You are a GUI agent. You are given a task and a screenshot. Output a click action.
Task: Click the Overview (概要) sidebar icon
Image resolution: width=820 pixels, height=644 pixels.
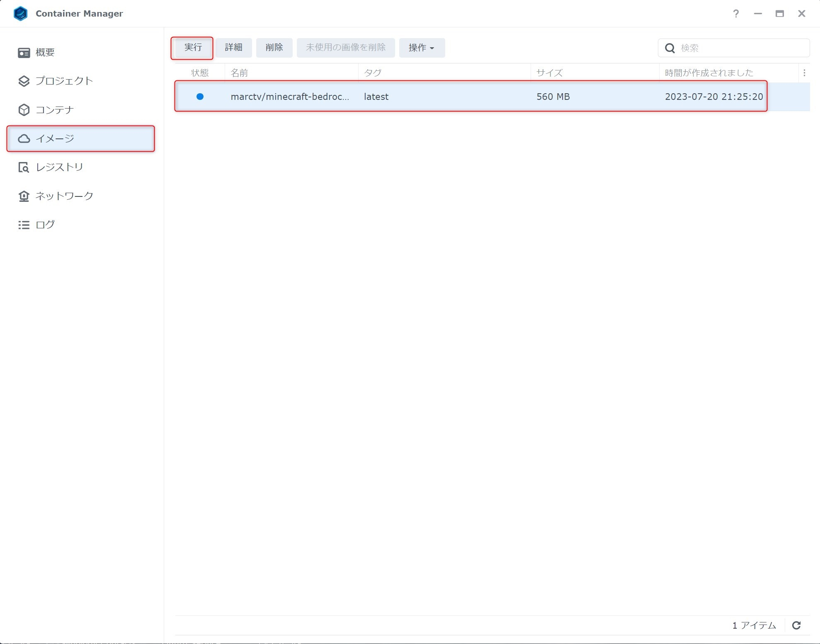pos(24,53)
